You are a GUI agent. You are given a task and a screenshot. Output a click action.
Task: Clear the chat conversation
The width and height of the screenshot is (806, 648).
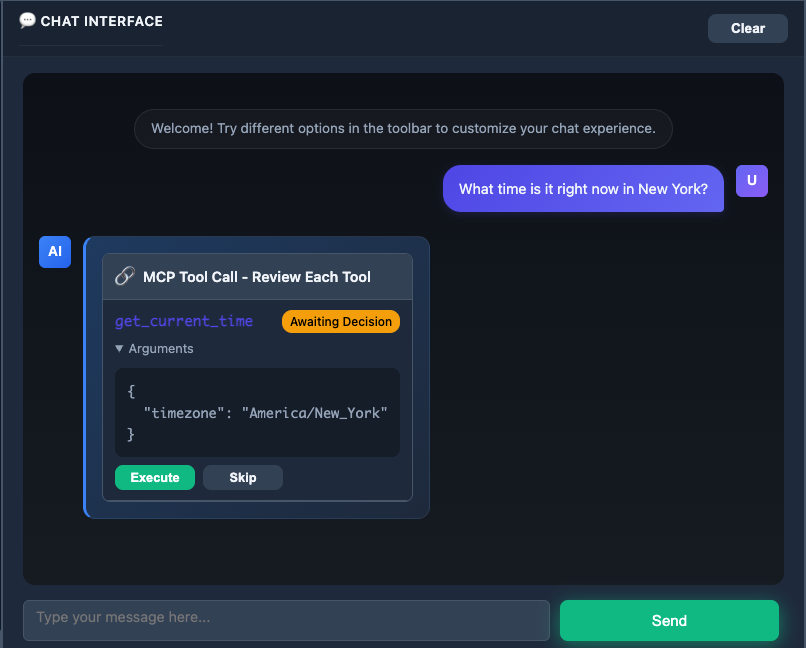(747, 28)
